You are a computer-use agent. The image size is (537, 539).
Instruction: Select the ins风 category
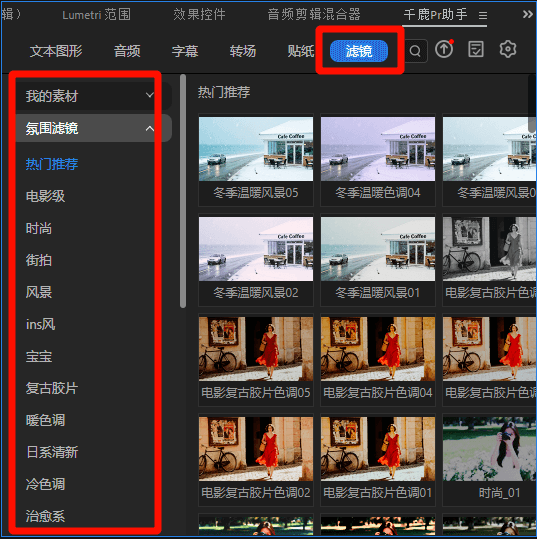pos(40,324)
